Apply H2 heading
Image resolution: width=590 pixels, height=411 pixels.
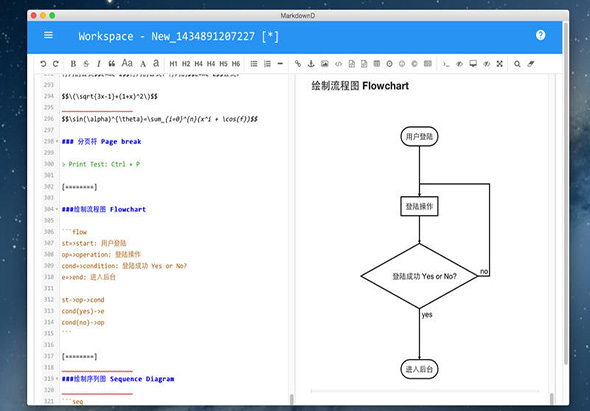(x=186, y=64)
